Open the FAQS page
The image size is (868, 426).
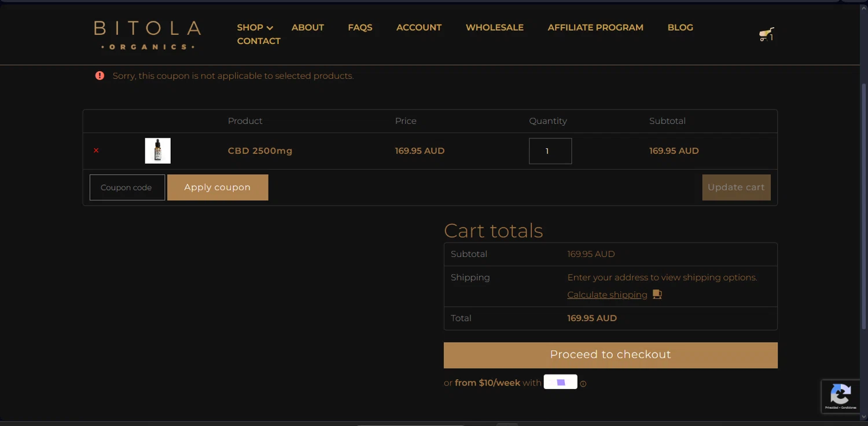click(360, 27)
